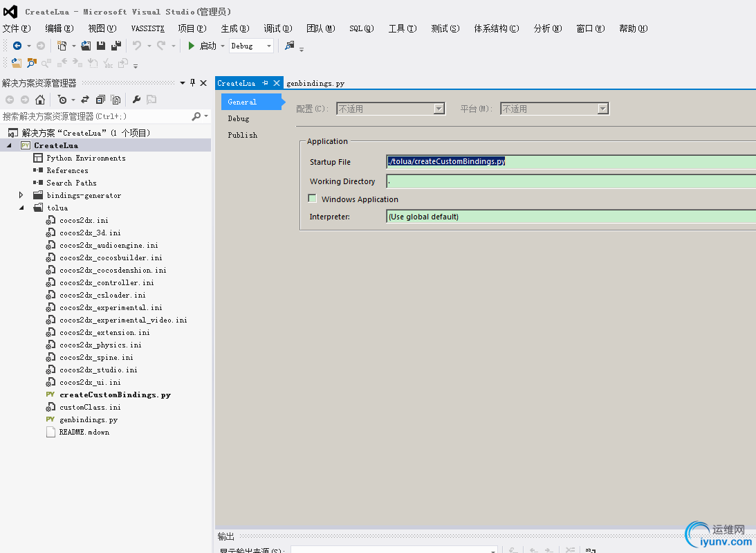Click the Find in Files toolbar icon

(289, 46)
